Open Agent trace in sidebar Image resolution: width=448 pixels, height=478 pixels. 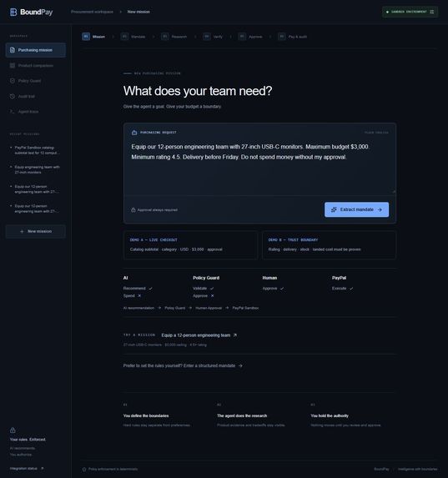click(35, 112)
